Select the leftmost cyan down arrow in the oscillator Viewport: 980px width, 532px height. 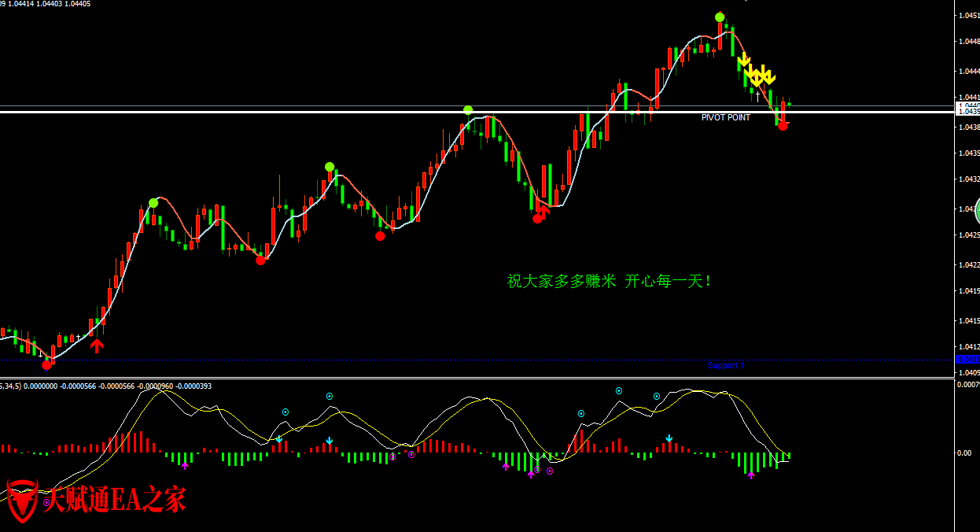click(279, 438)
